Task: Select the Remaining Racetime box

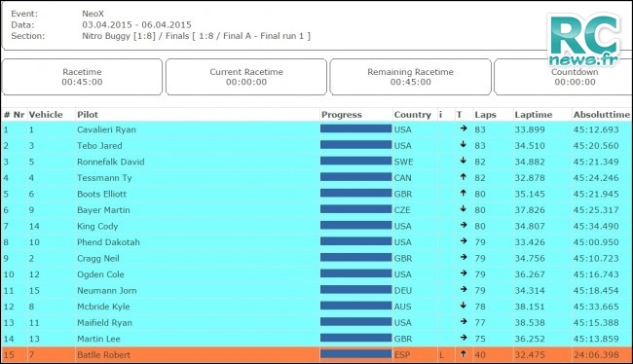Action: tap(411, 77)
